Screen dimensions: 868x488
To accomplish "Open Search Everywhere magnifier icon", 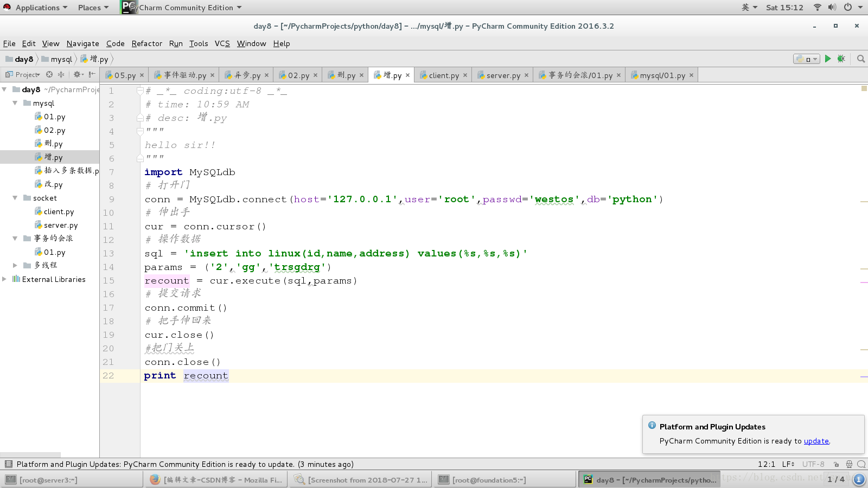I will point(861,59).
